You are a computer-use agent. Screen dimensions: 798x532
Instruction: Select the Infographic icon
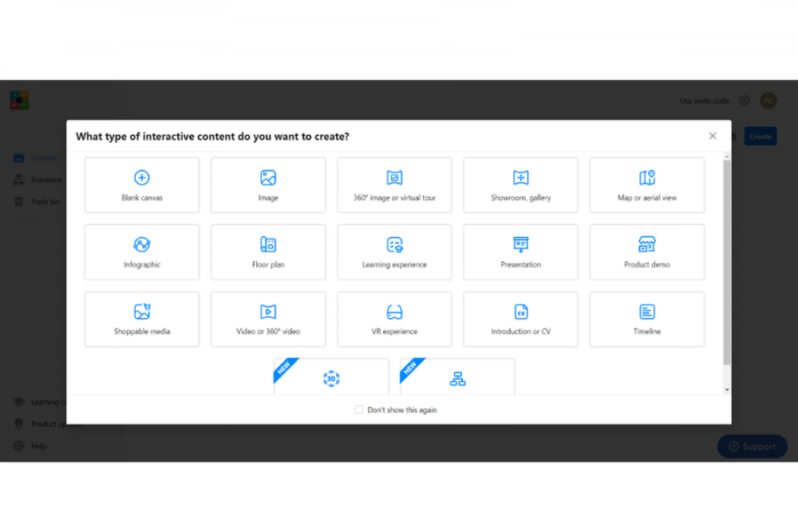[142, 245]
